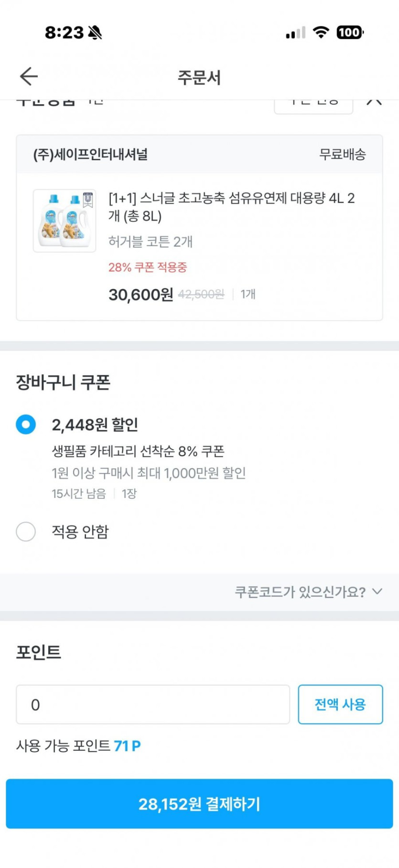This screenshot has width=399, height=868.
Task: Tap the 생필품 카테고리 선착순 8% 쿠폰 label
Action: click(x=138, y=451)
